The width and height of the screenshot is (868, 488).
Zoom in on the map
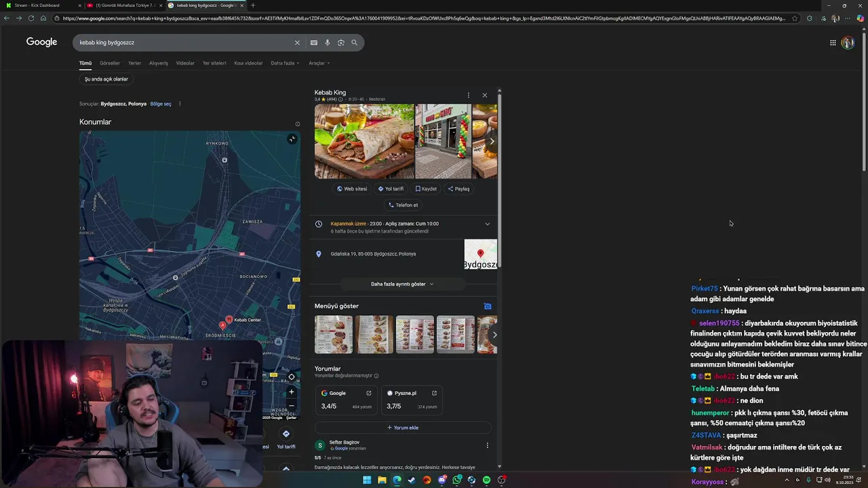[x=292, y=392]
